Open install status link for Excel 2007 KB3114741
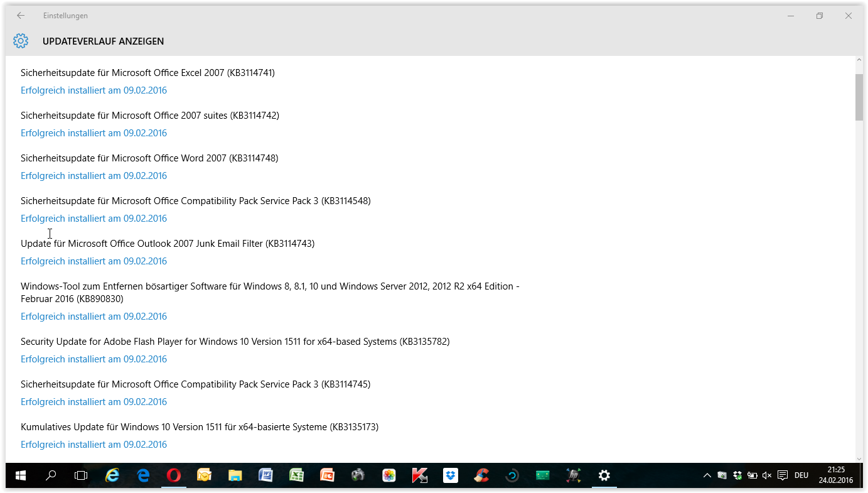The width and height of the screenshot is (868, 493). tap(94, 90)
